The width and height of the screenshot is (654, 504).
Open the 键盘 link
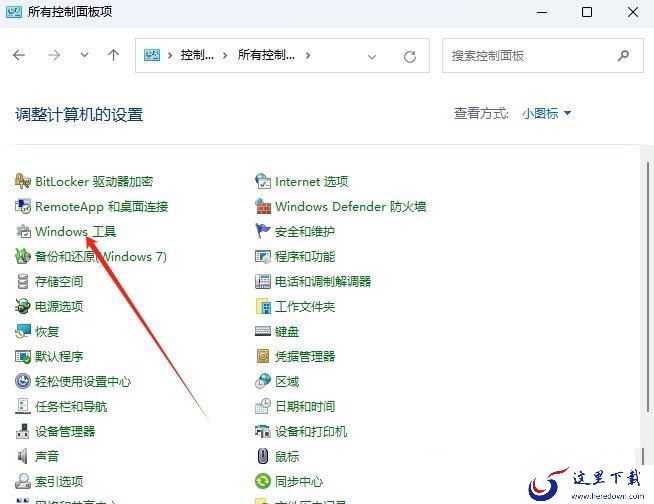click(x=287, y=331)
